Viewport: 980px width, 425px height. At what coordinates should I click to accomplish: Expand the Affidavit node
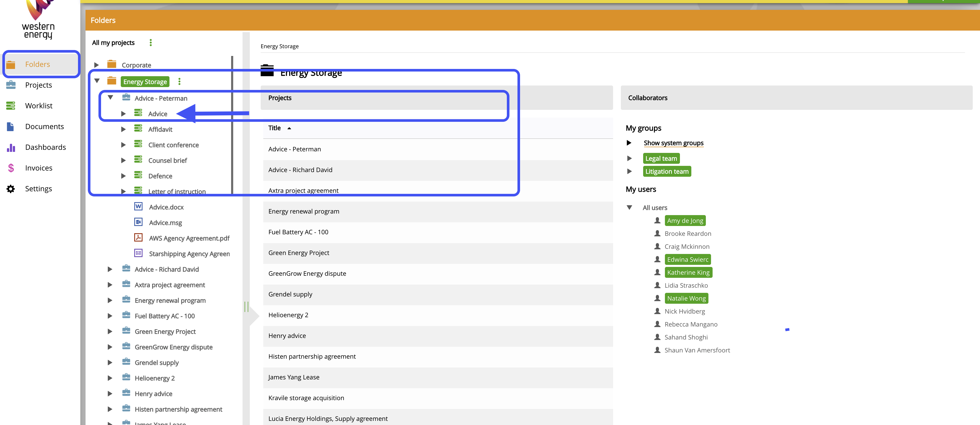[x=123, y=129]
